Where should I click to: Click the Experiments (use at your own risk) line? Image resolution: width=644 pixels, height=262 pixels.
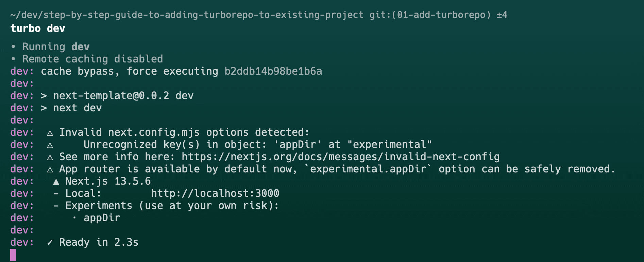(172, 206)
